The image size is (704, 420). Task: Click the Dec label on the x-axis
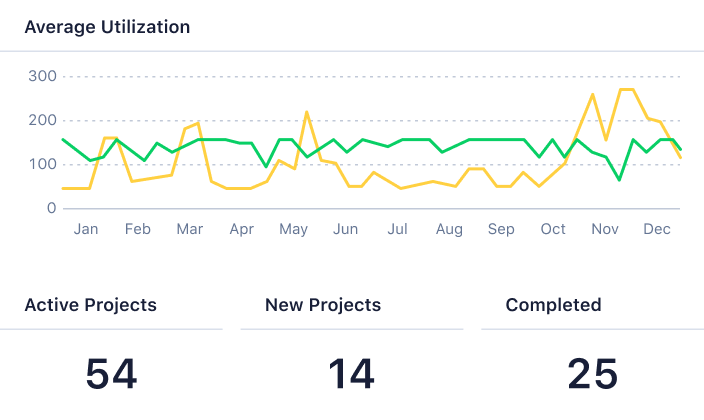pyautogui.click(x=657, y=229)
